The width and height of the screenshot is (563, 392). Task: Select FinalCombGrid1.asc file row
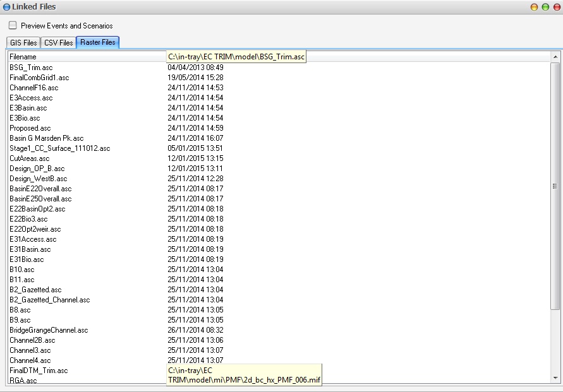tap(39, 78)
